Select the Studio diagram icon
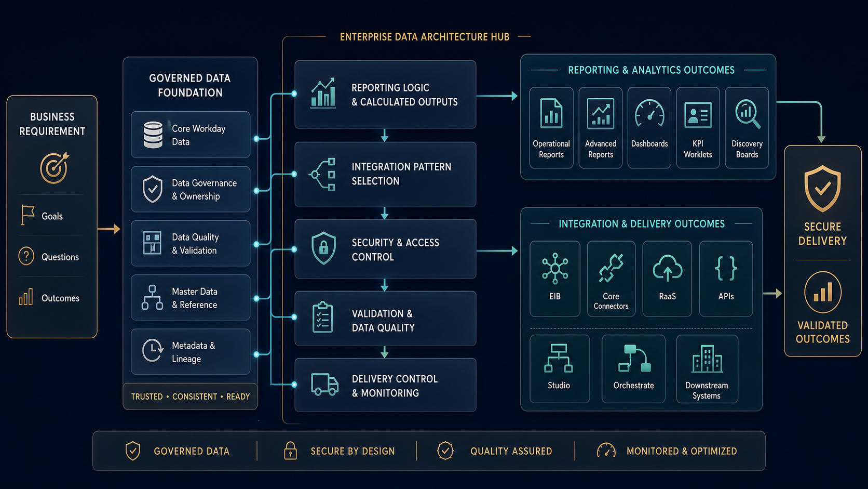 point(559,358)
